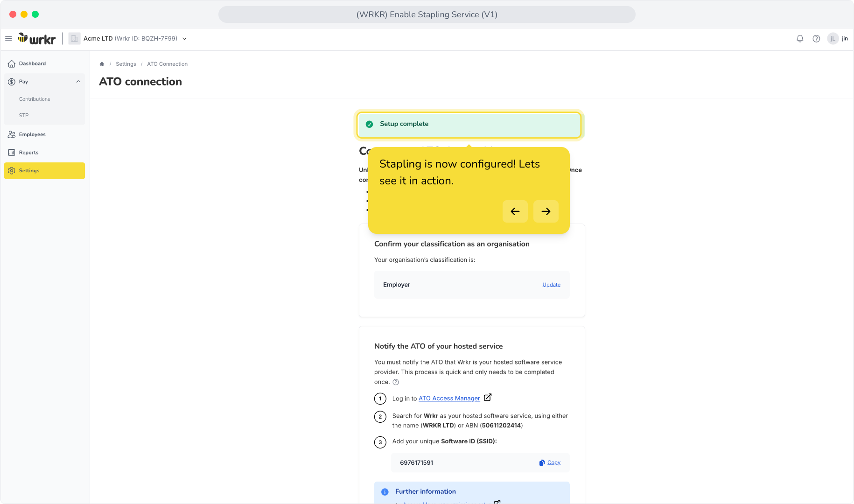Click the Further information heading
This screenshot has width=854, height=504.
426,491
